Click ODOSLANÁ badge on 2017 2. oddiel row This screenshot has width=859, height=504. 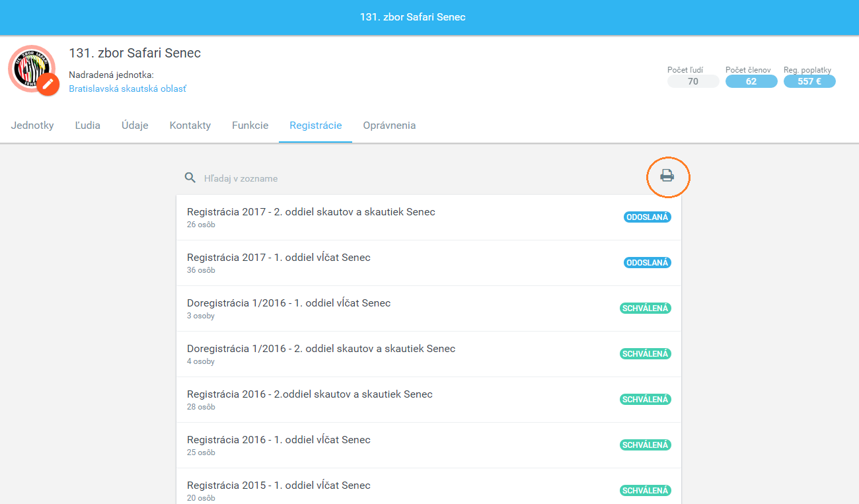tap(648, 217)
